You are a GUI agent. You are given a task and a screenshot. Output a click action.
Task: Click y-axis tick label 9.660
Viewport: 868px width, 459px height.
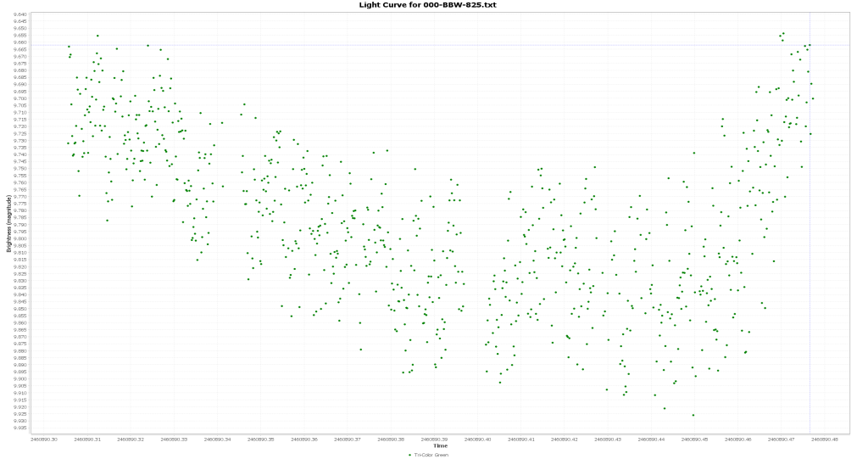19,42
